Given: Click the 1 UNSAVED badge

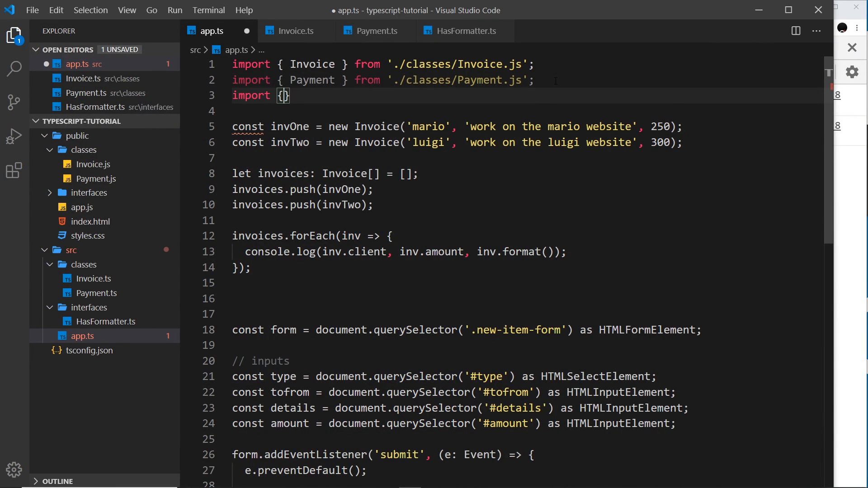Looking at the screenshot, I should tap(119, 49).
